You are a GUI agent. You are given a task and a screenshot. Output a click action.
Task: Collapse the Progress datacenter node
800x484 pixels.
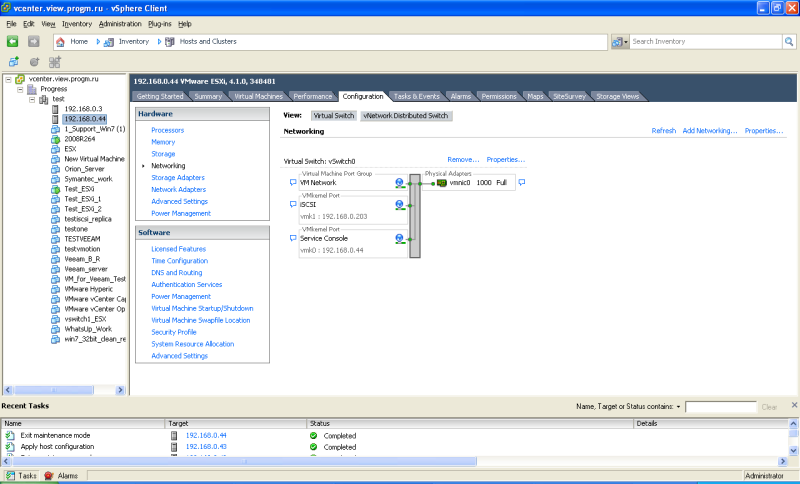20,89
